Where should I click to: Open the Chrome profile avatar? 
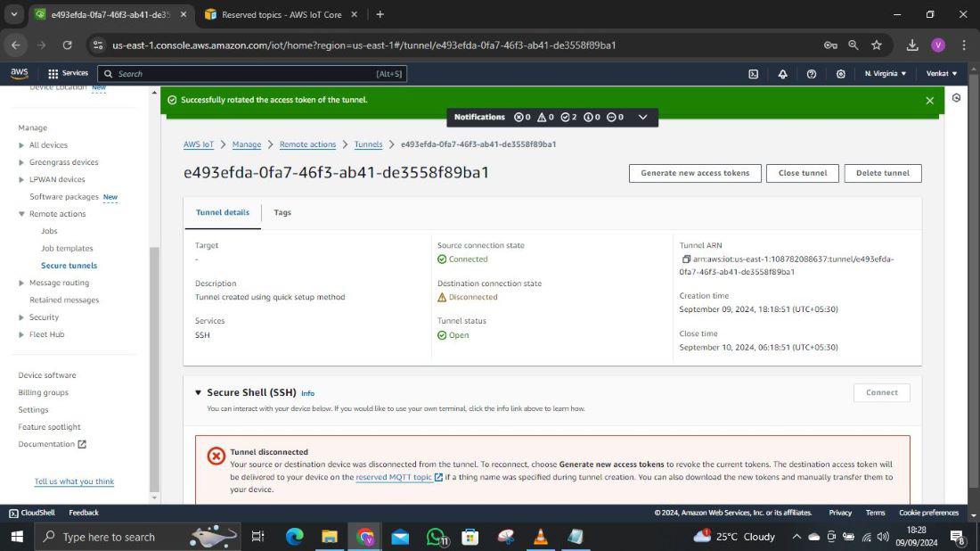pyautogui.click(x=937, y=45)
